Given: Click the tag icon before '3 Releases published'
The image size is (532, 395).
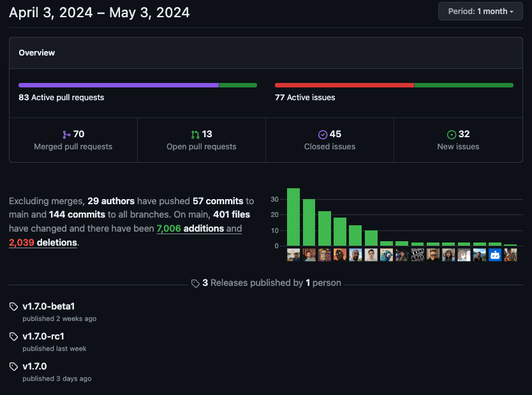Looking at the screenshot, I should point(195,283).
